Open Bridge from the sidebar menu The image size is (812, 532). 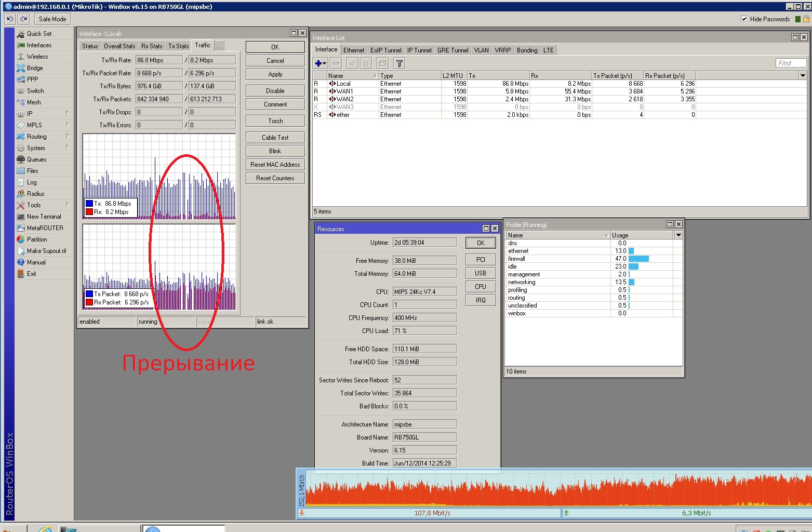35,68
